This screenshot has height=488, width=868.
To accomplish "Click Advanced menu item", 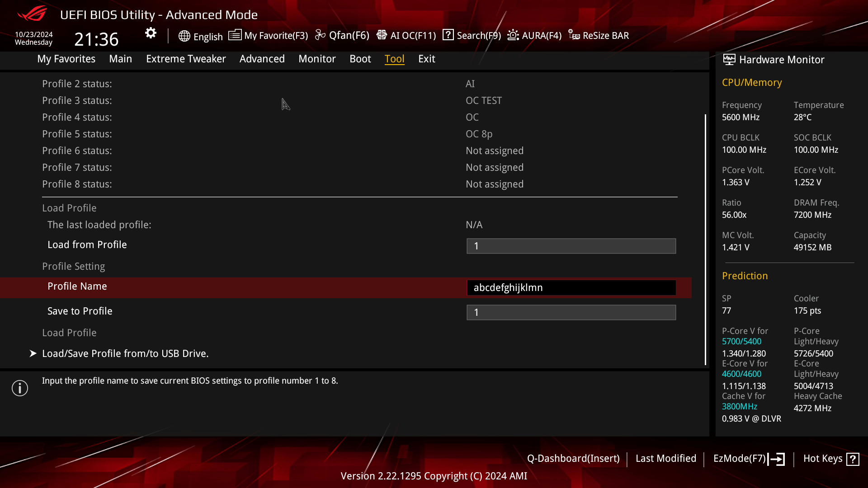I will [x=262, y=58].
